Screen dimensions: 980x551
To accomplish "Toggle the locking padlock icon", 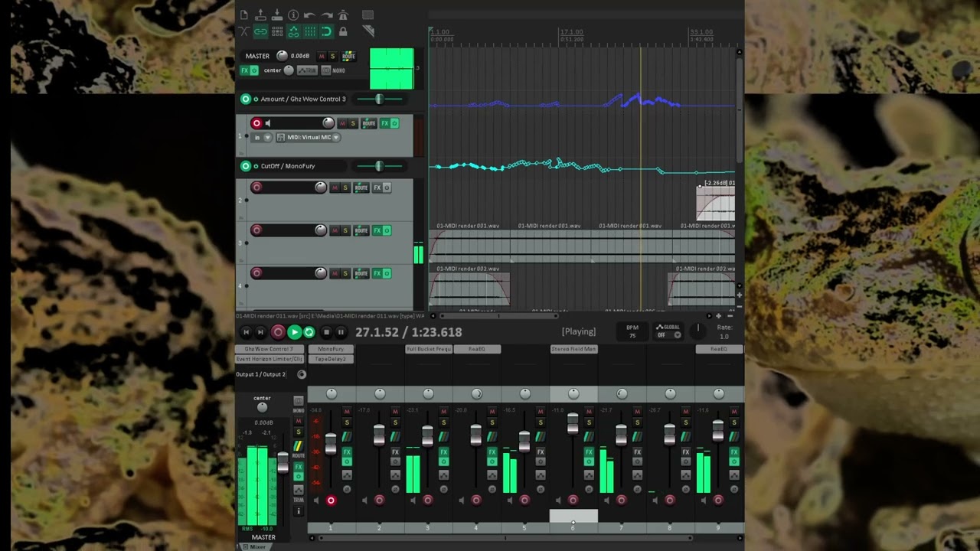I will click(x=343, y=31).
